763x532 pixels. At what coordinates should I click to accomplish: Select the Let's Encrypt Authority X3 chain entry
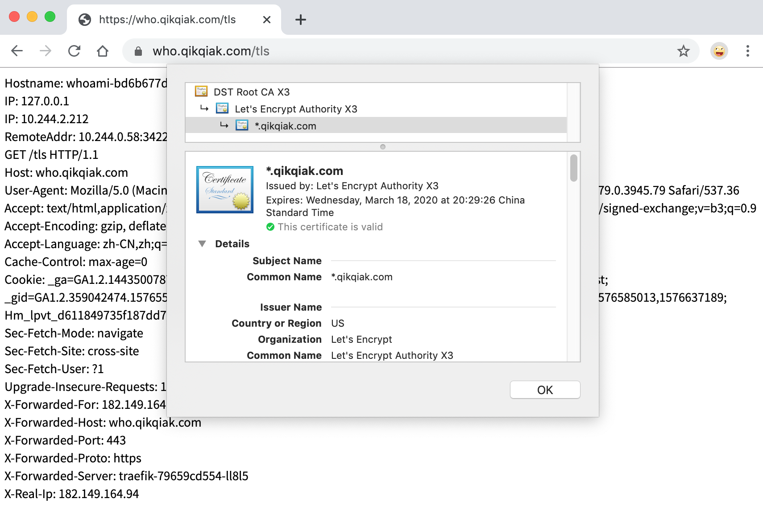coord(296,108)
